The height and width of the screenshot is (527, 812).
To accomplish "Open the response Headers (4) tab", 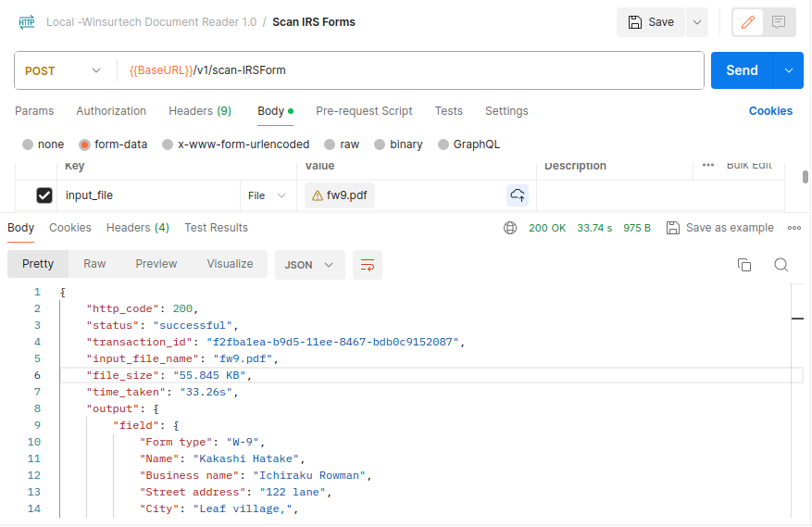I will [x=138, y=228].
